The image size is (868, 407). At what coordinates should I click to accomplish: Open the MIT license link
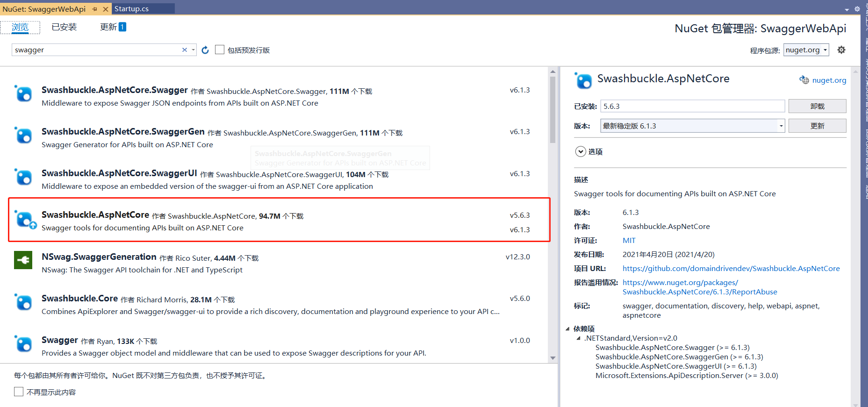[629, 240]
